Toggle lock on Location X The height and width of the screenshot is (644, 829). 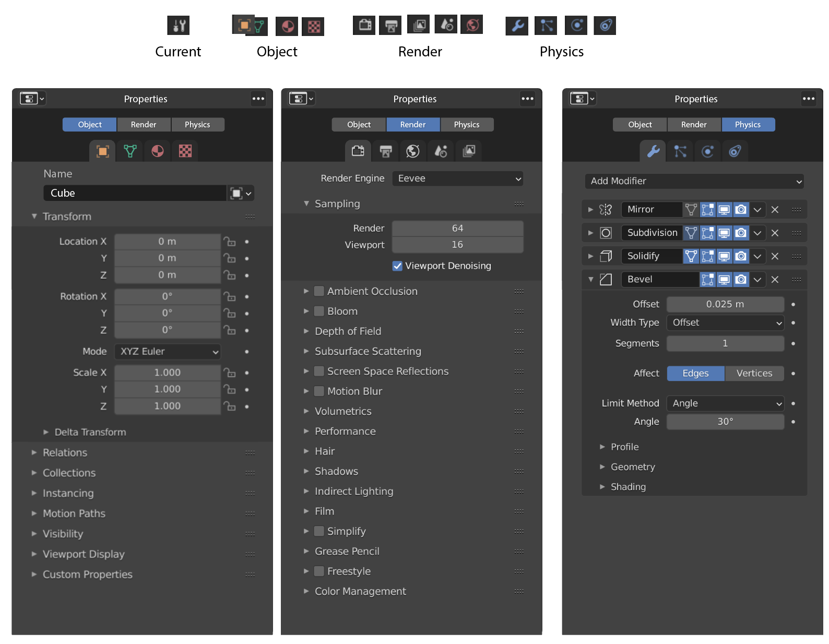pos(230,242)
